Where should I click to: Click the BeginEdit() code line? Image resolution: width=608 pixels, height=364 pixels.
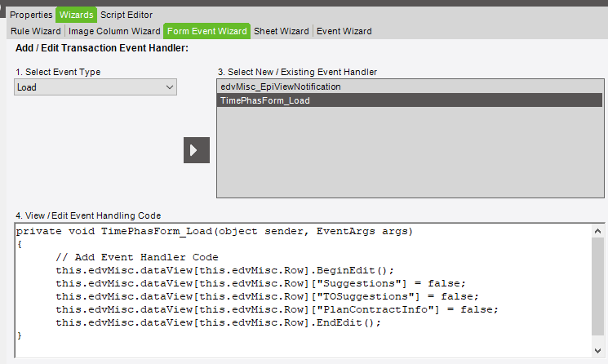[224, 271]
